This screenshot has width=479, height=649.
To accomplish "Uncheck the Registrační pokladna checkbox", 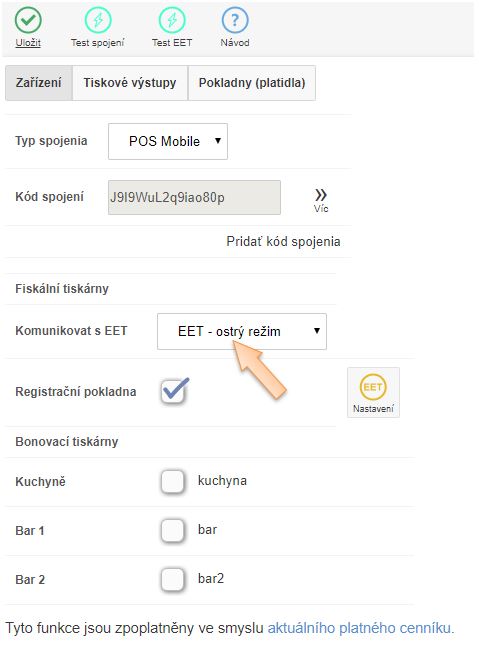I will coord(173,391).
